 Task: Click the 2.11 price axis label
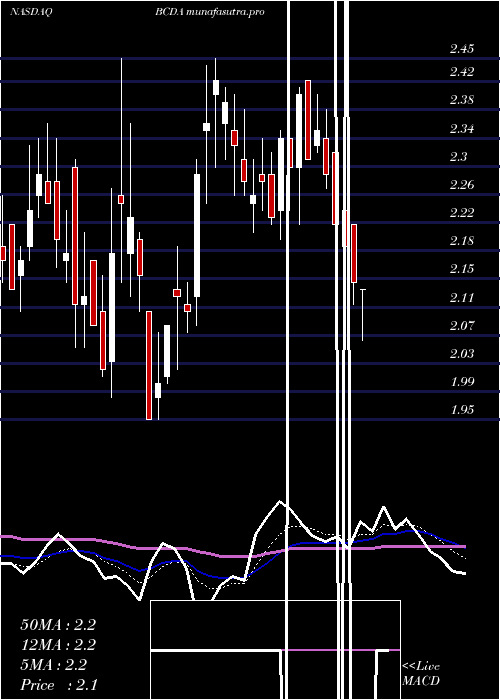[x=462, y=297]
